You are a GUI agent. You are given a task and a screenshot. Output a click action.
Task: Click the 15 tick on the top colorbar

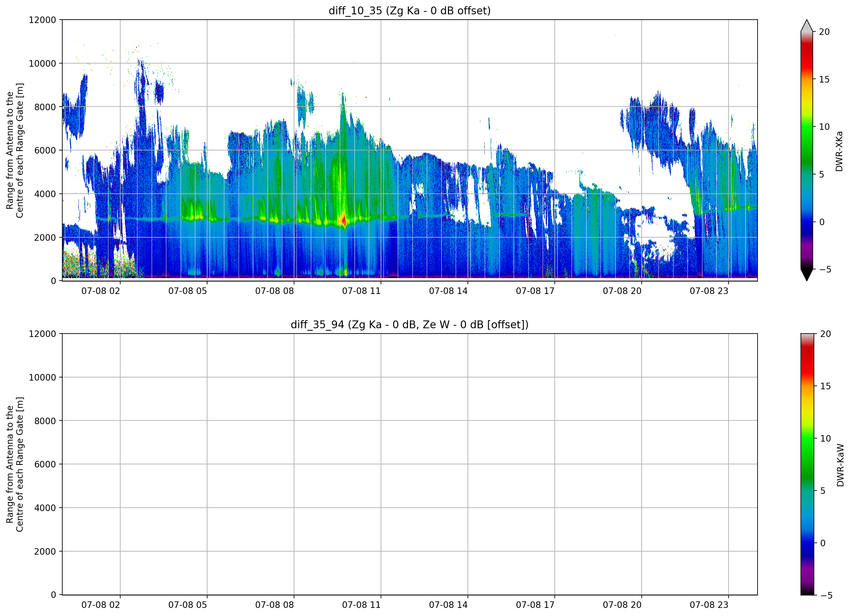(824, 79)
